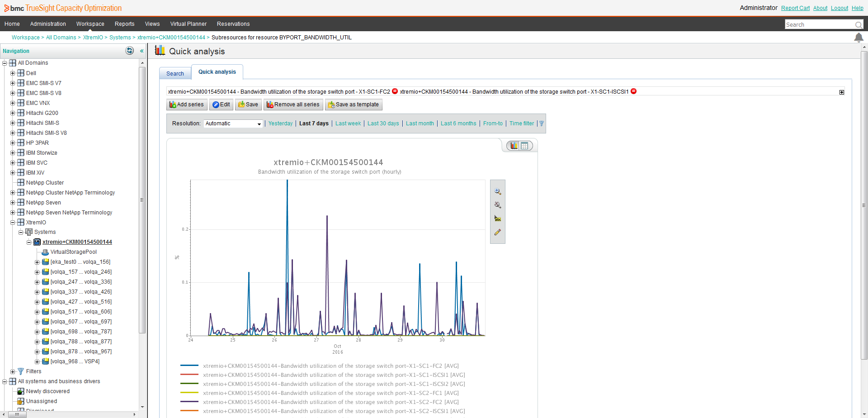This screenshot has width=868, height=418.
Task: Click Add series button
Action: pos(187,104)
